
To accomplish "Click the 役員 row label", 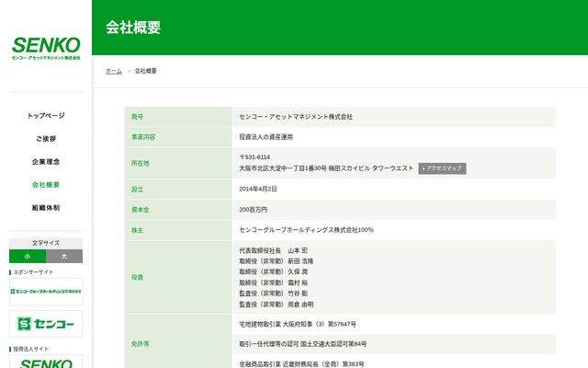I will point(137,277).
